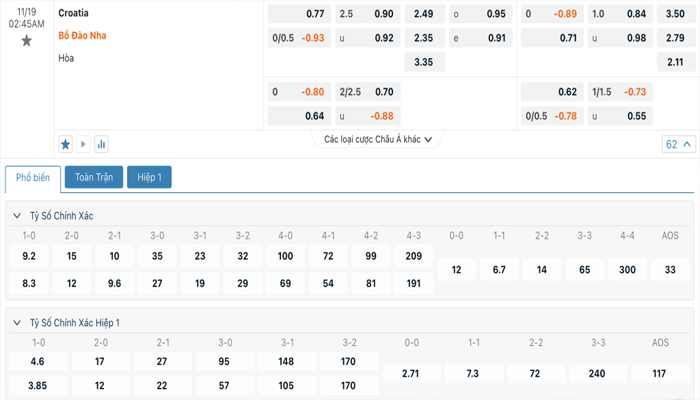Pick first half 0-0 odds 2.71
Screen dimensions: 700x400
410,373
